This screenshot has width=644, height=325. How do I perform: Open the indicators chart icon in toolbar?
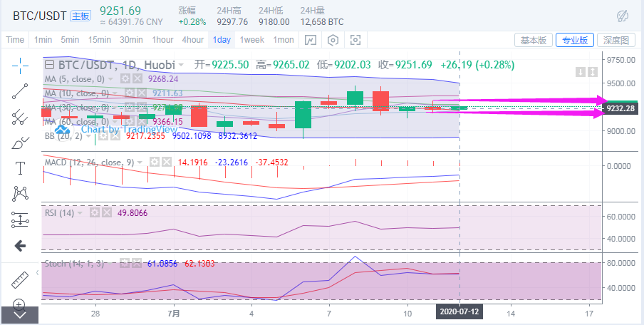tap(311, 40)
